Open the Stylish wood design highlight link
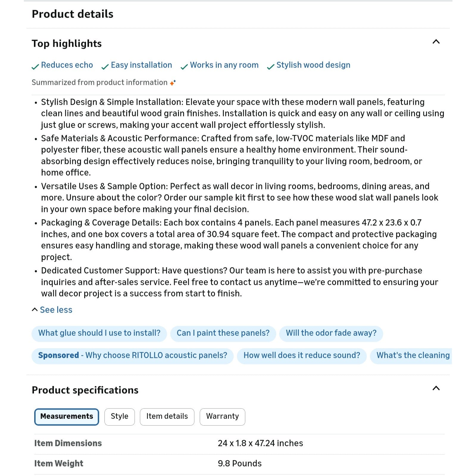 (313, 65)
